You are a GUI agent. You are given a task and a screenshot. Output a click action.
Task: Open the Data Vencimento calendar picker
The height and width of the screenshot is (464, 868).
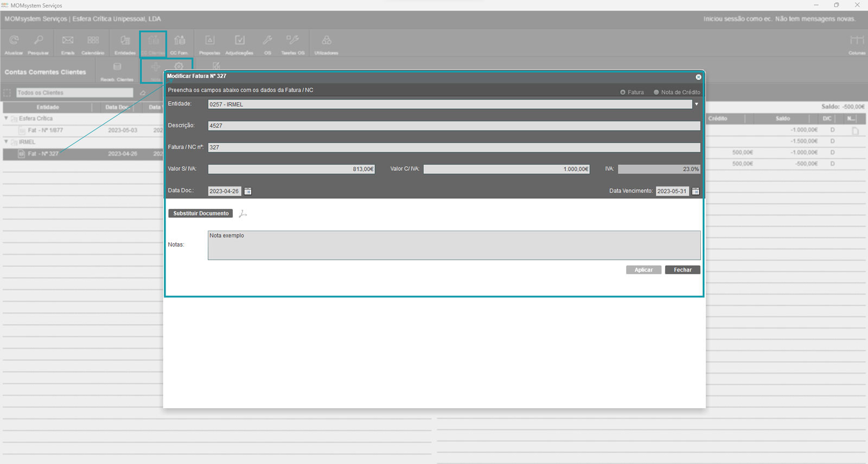coord(695,191)
